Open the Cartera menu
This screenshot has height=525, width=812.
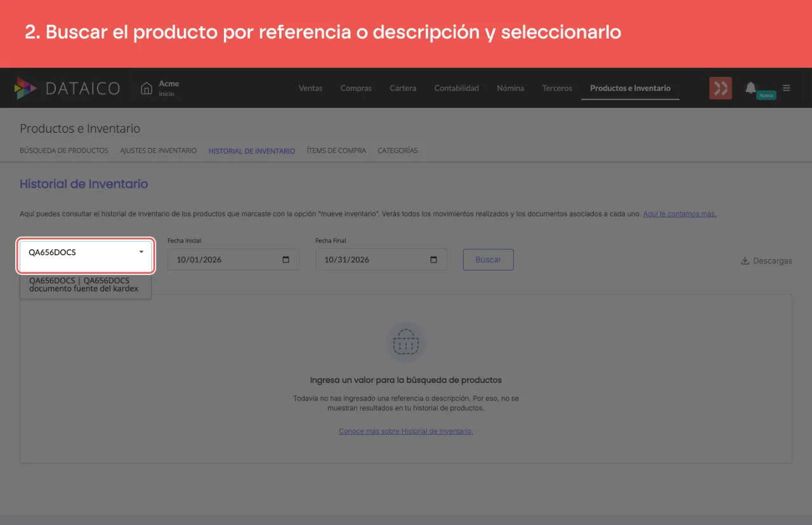(403, 88)
